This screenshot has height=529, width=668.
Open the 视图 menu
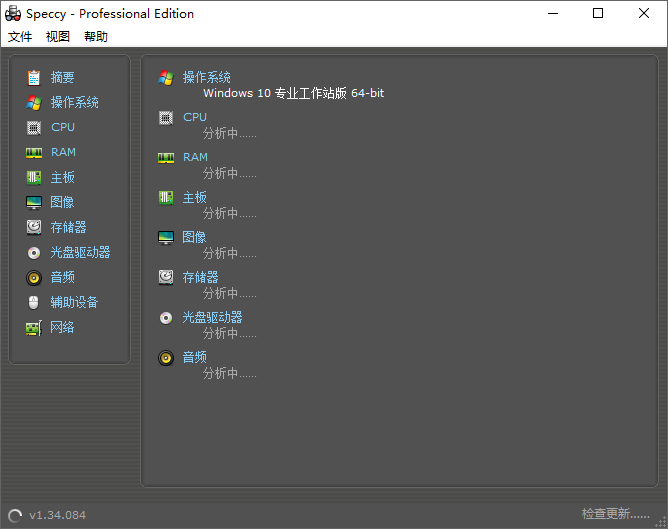point(58,37)
